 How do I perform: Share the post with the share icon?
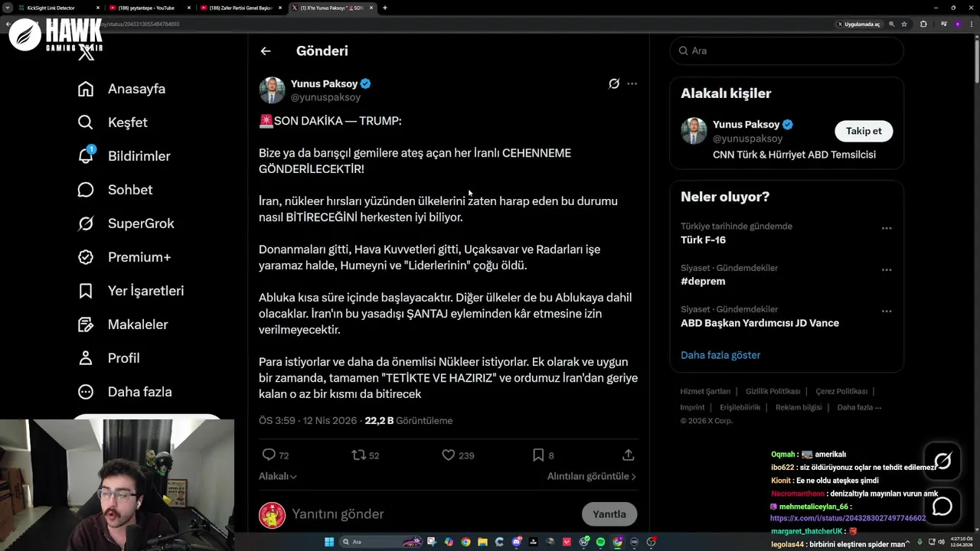click(x=628, y=455)
